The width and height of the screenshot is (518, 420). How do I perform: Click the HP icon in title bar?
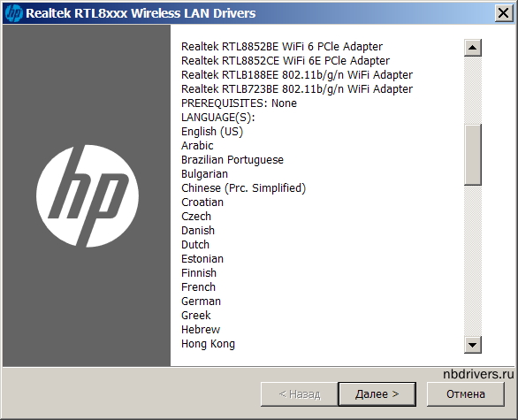(x=14, y=13)
